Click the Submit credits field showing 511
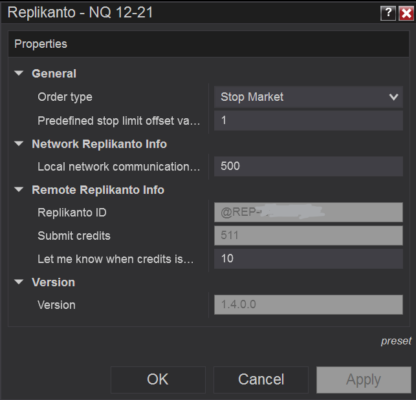The width and height of the screenshot is (416, 400). pos(308,235)
